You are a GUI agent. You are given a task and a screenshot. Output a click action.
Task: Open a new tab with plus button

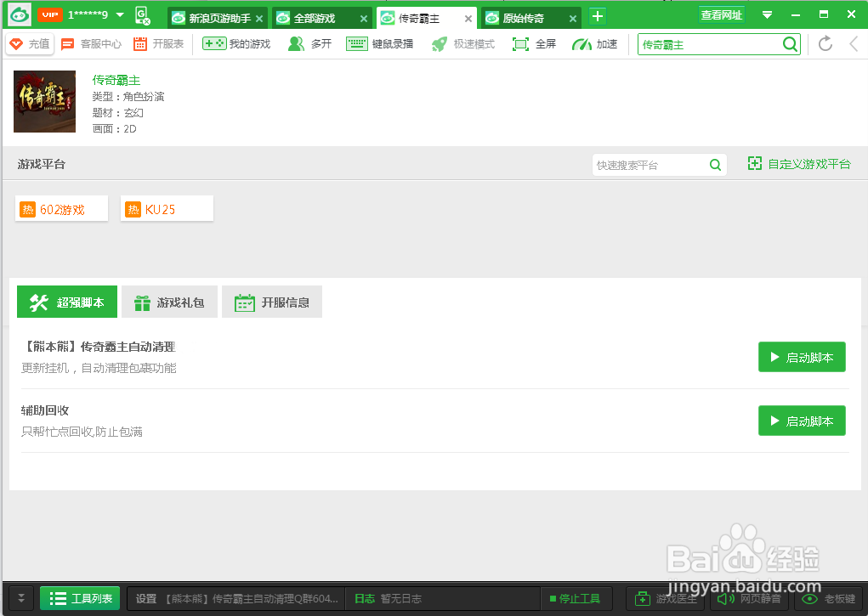click(598, 17)
